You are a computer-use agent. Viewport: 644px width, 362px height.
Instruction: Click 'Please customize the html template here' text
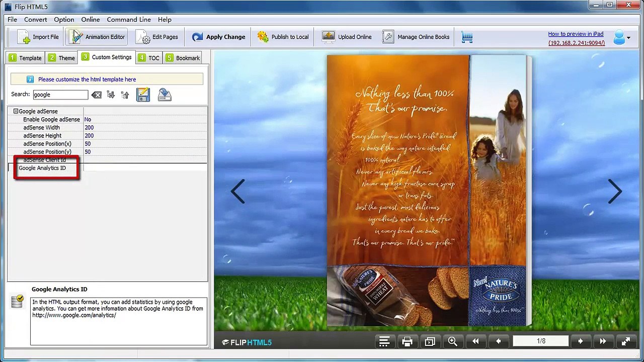[87, 79]
